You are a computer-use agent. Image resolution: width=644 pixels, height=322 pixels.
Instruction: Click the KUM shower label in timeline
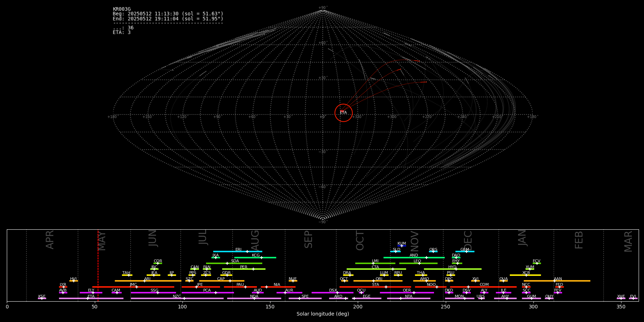pyautogui.click(x=402, y=244)
